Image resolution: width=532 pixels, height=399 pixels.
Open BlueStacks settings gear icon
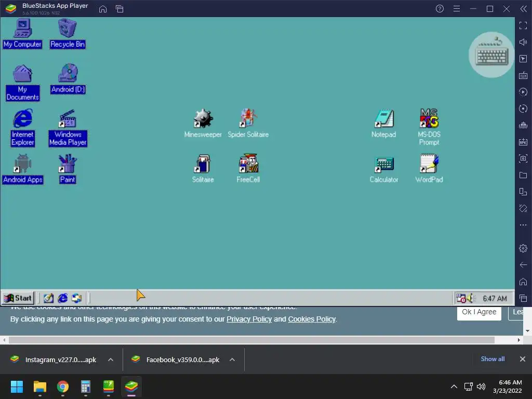(x=523, y=248)
